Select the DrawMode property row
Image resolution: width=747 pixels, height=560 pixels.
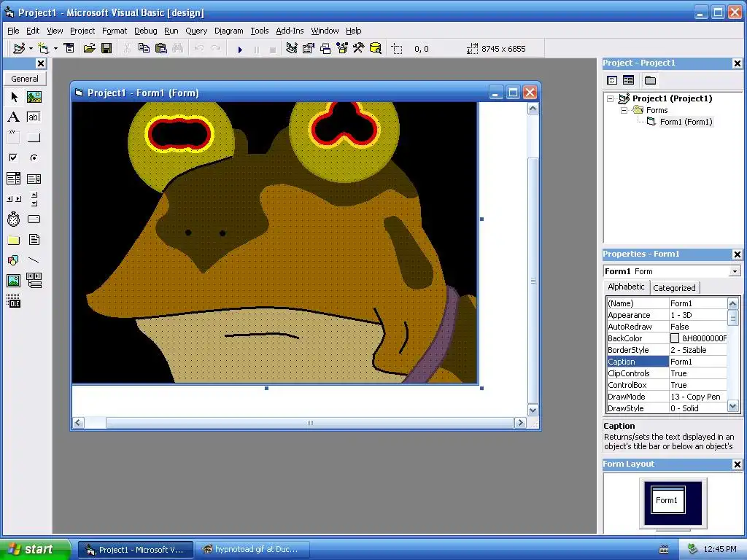click(x=667, y=397)
